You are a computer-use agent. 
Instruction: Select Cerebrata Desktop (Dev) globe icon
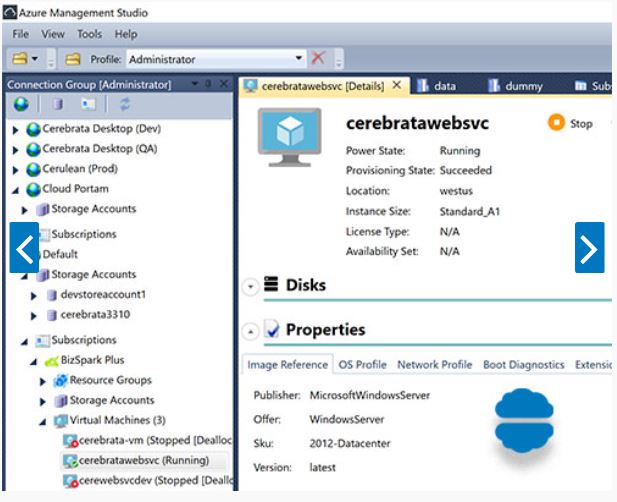point(33,129)
